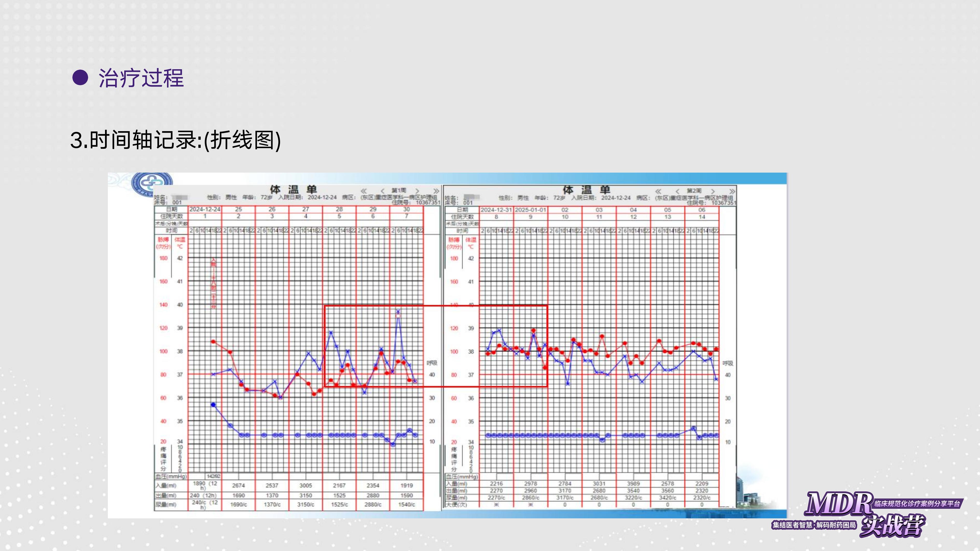Select the 2025-01-01 date column header
The height and width of the screenshot is (551, 980).
(x=530, y=210)
